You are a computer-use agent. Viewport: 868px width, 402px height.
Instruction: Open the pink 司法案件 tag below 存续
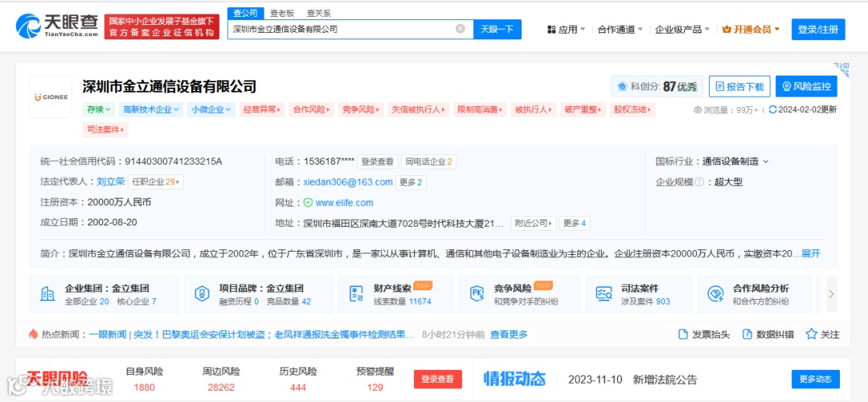click(106, 129)
